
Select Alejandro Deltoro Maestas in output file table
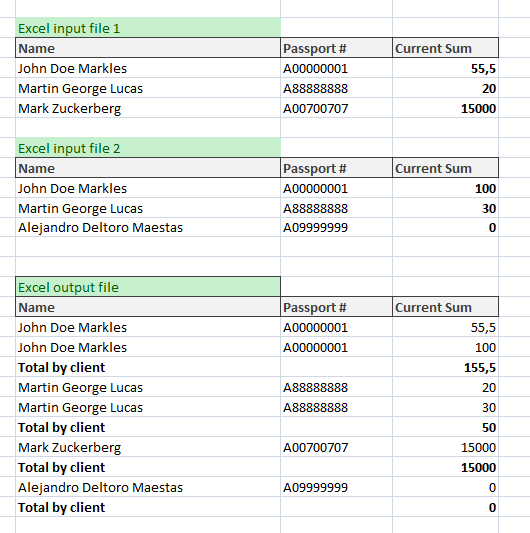coord(148,487)
